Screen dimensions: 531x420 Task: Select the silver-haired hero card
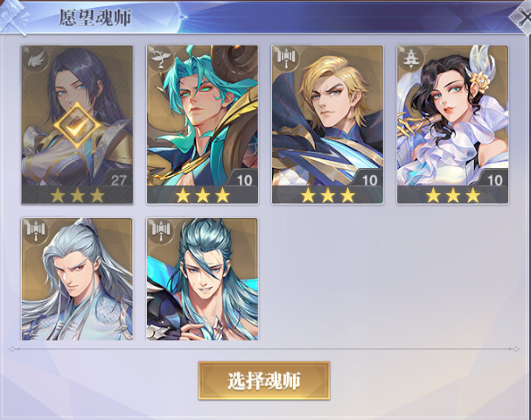(x=77, y=279)
